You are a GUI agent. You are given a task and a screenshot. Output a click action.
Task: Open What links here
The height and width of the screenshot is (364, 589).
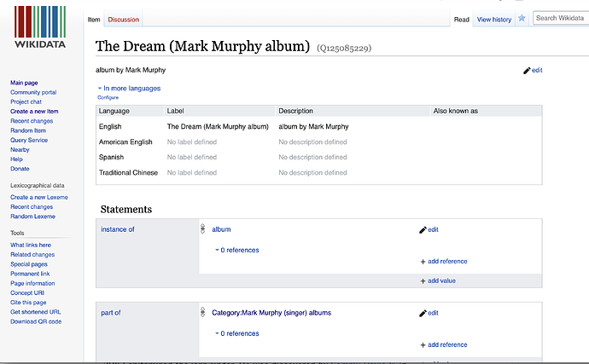coord(31,245)
